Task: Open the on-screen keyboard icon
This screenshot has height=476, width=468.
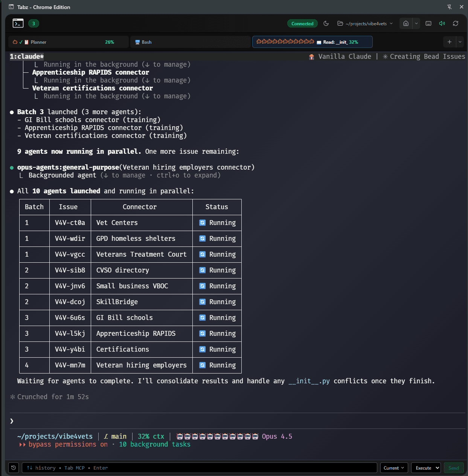Action: coord(428,23)
